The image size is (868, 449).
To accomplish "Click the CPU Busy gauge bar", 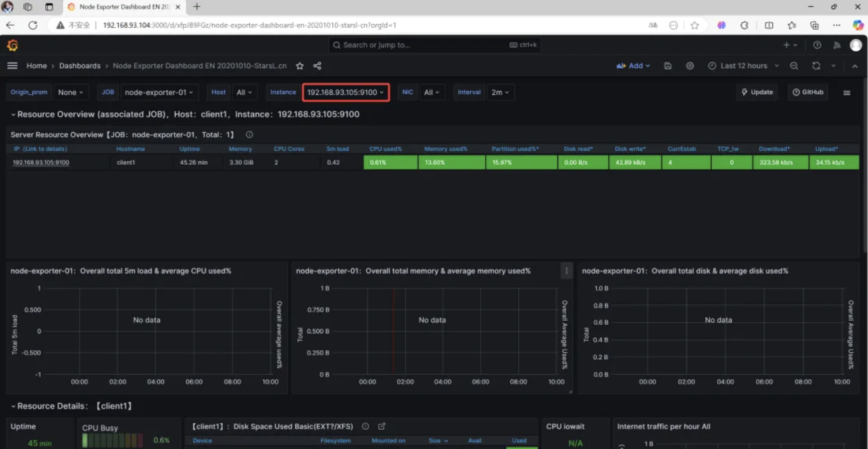I will [112, 440].
